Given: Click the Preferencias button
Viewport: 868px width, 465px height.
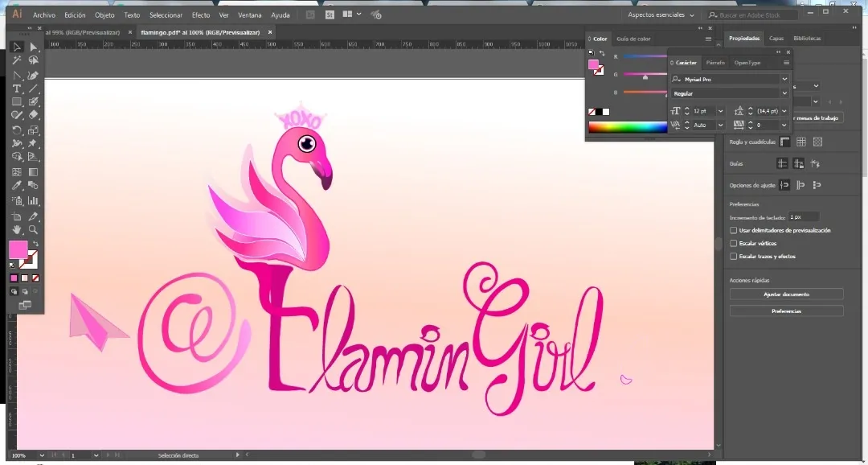Looking at the screenshot, I should coord(786,311).
